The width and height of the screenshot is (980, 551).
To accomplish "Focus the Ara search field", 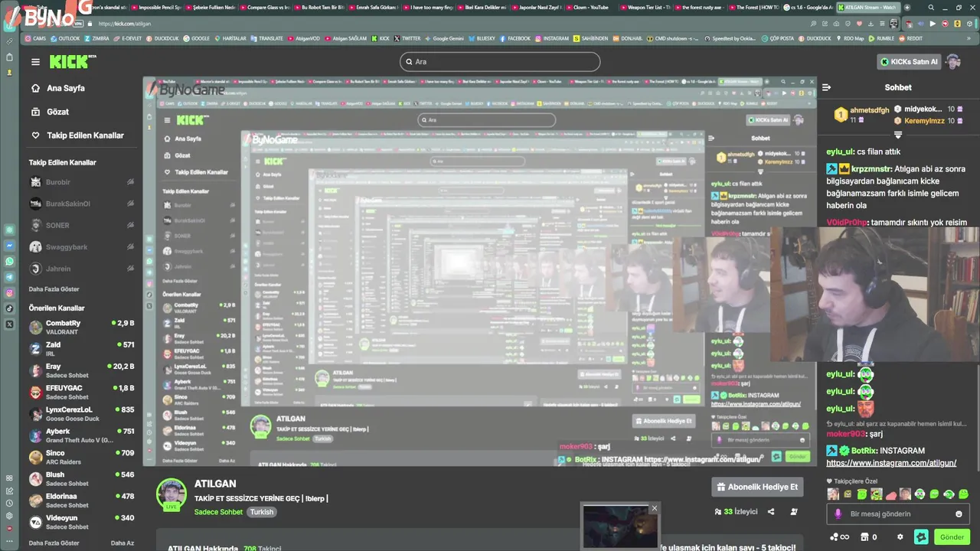I will (500, 62).
